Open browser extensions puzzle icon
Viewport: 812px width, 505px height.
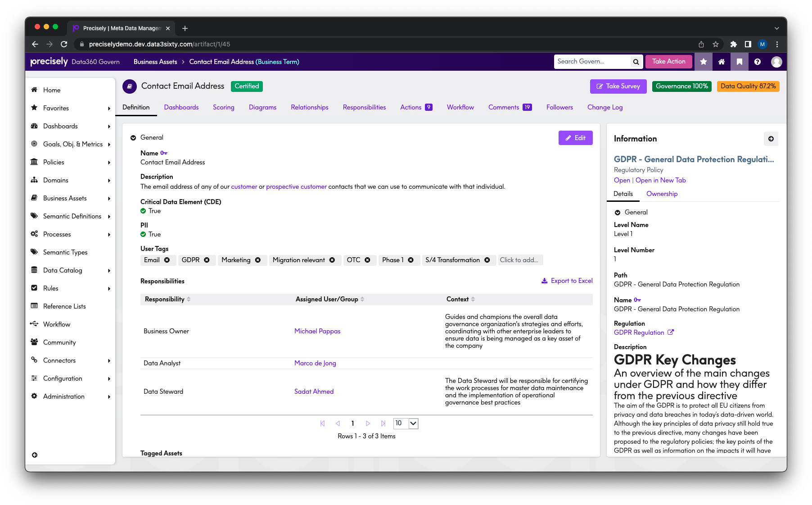click(733, 44)
